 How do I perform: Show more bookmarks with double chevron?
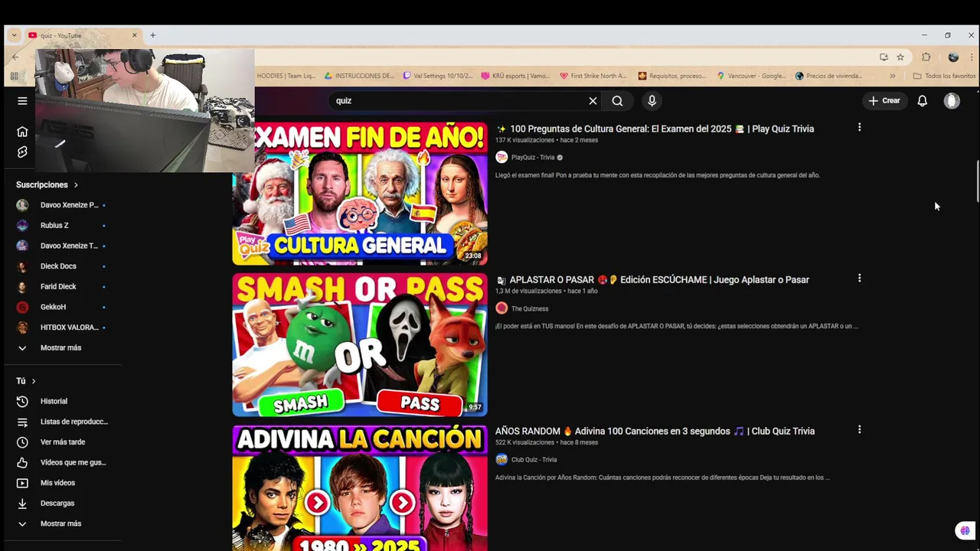pos(892,77)
